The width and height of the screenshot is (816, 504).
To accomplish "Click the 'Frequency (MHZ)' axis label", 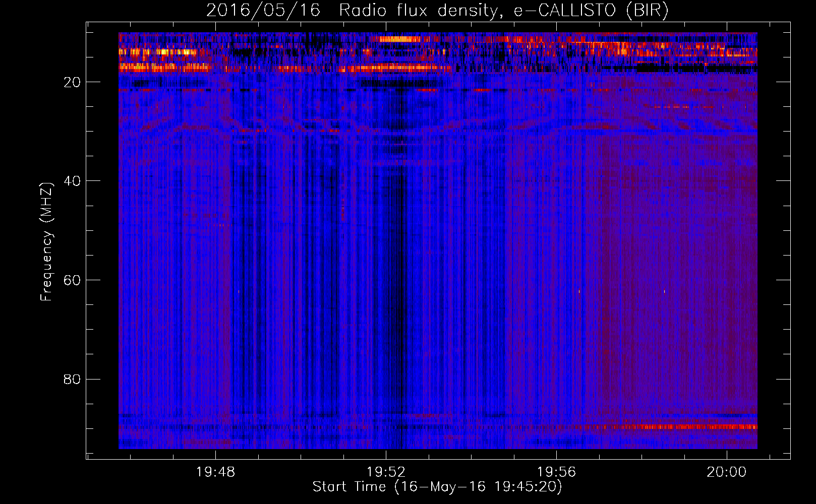I will [46, 241].
